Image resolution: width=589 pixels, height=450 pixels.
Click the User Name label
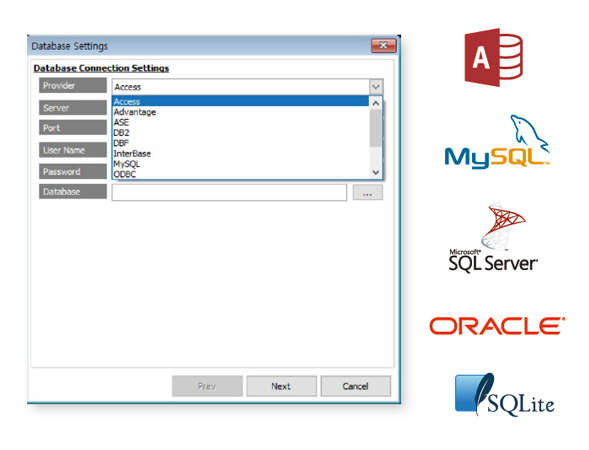[x=73, y=150]
